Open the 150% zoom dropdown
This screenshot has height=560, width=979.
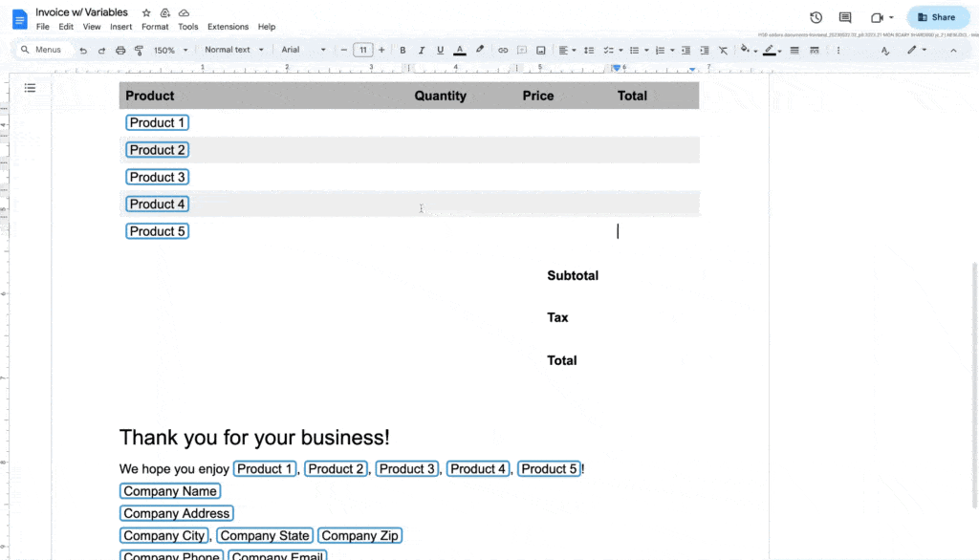tap(170, 51)
